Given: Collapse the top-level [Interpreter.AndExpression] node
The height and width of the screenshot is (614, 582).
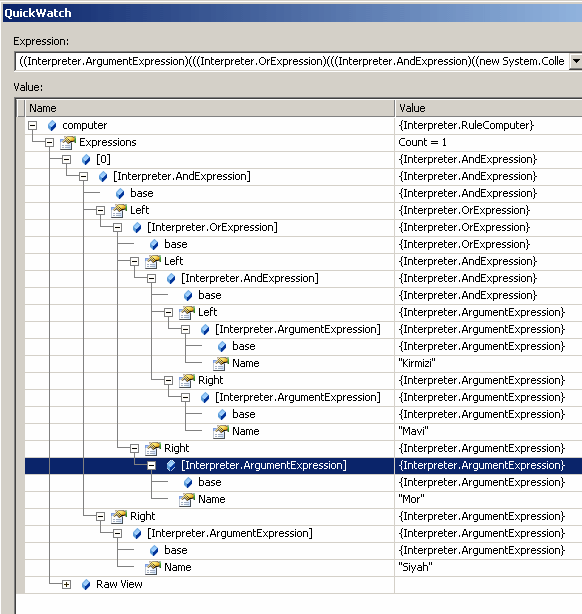Looking at the screenshot, I should pos(83,177).
